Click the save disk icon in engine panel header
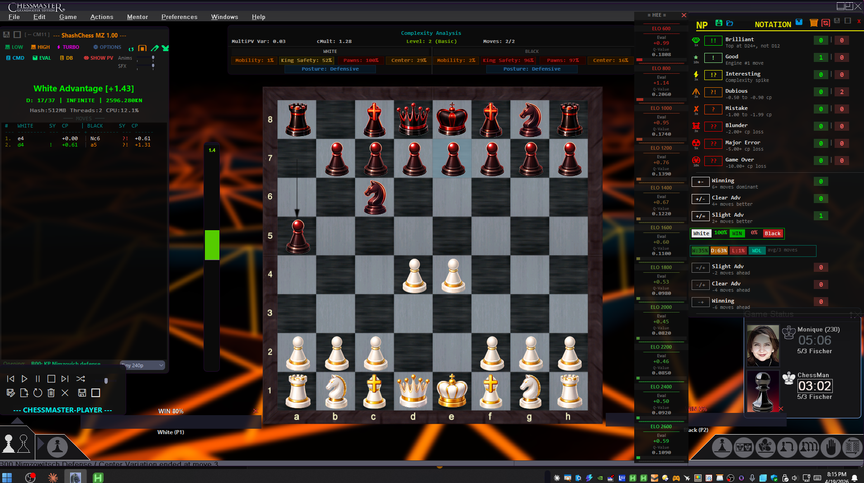 coord(7,35)
